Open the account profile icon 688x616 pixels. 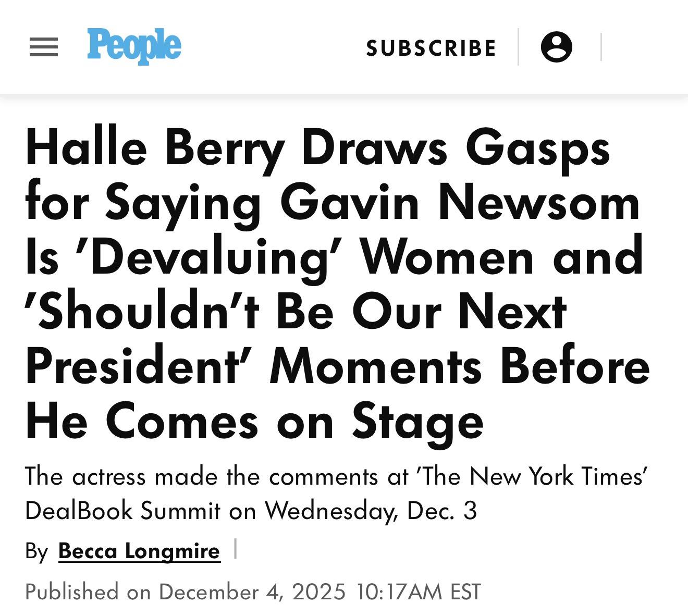556,47
